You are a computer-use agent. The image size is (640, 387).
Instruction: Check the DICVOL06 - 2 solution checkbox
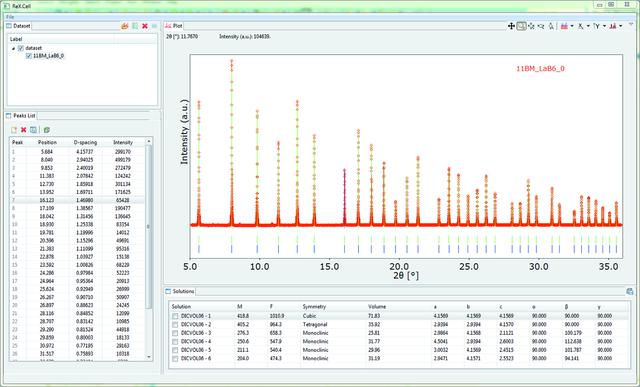click(x=175, y=325)
